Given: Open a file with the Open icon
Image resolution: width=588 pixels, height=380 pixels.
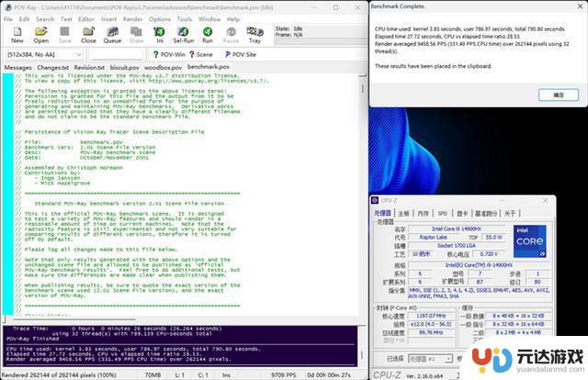Looking at the screenshot, I should 40,35.
